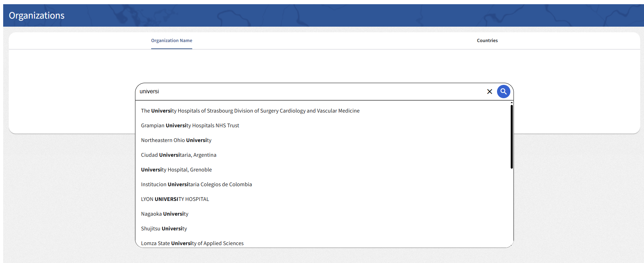The width and height of the screenshot is (644, 263).
Task: Select The University Hospitals of Strasbourg suggestion
Action: (250, 111)
